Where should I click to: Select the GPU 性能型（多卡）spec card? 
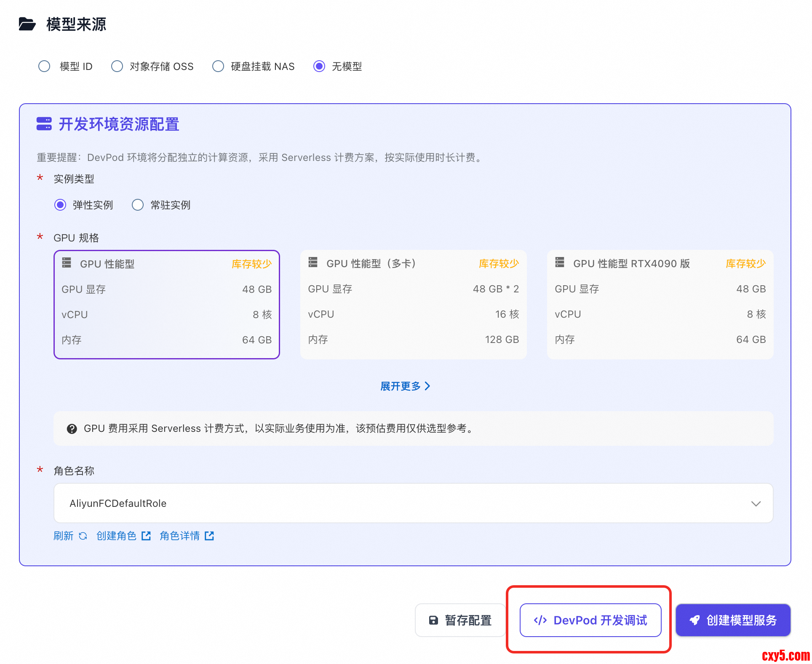click(413, 305)
